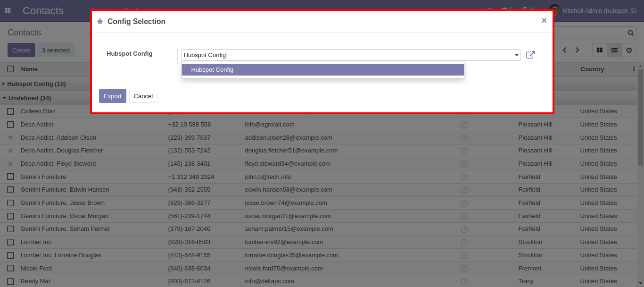Viewport: 644px width, 287px height.
Task: Toggle the select-all checkbox in header
Action: click(10, 69)
